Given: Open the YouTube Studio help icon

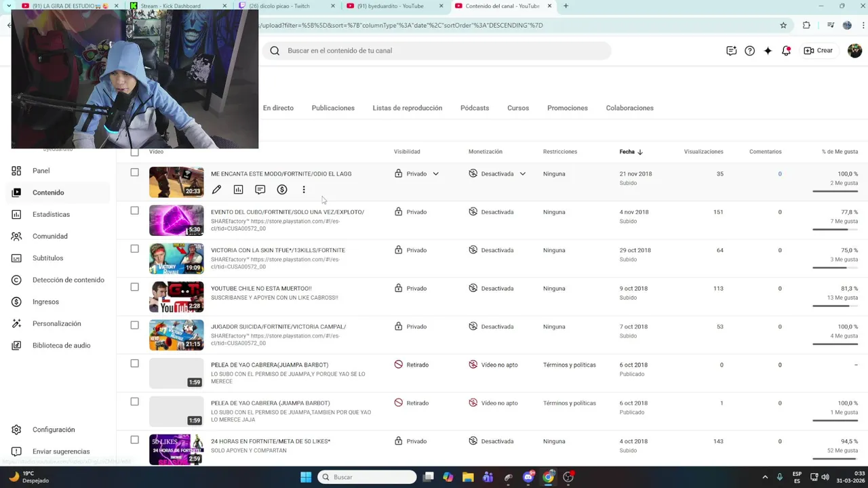Looking at the screenshot, I should pos(749,51).
